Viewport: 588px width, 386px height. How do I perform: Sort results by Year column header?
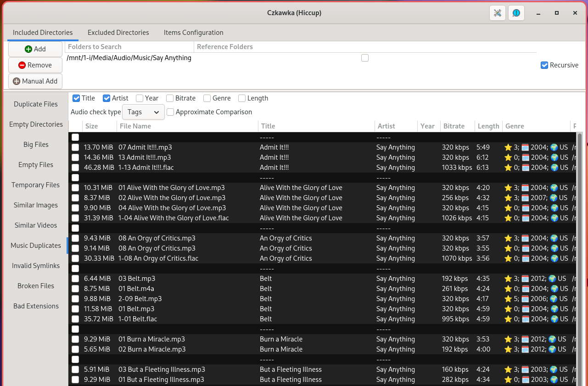pyautogui.click(x=429, y=126)
